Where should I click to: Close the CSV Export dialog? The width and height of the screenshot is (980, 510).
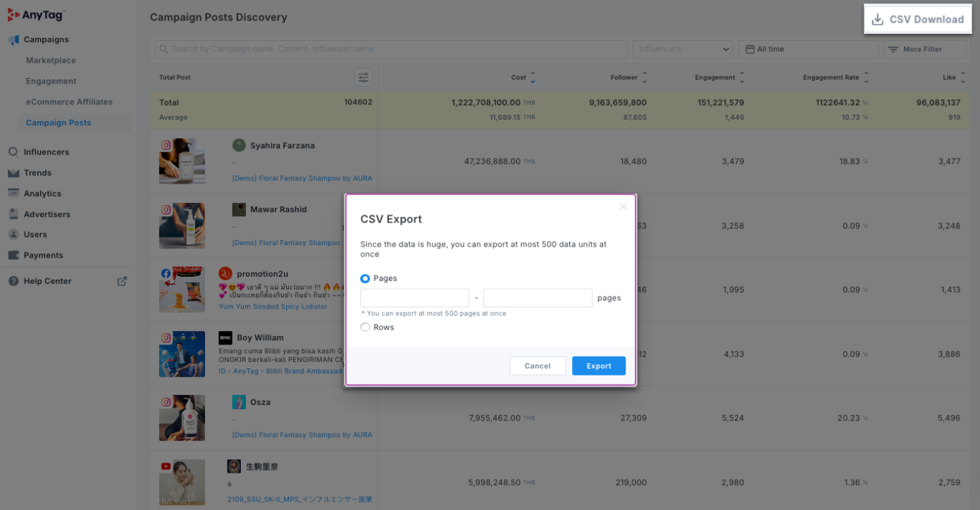[x=623, y=206]
